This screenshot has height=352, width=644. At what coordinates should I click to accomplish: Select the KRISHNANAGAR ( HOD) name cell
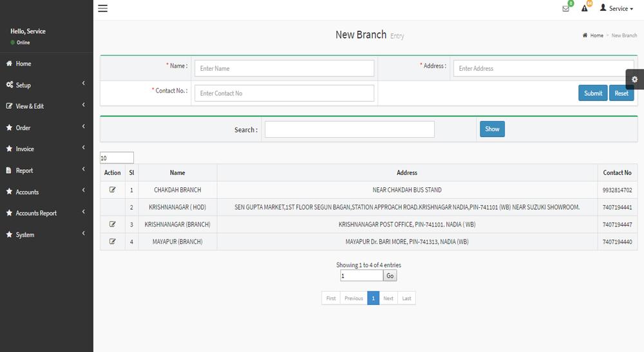[x=178, y=207]
